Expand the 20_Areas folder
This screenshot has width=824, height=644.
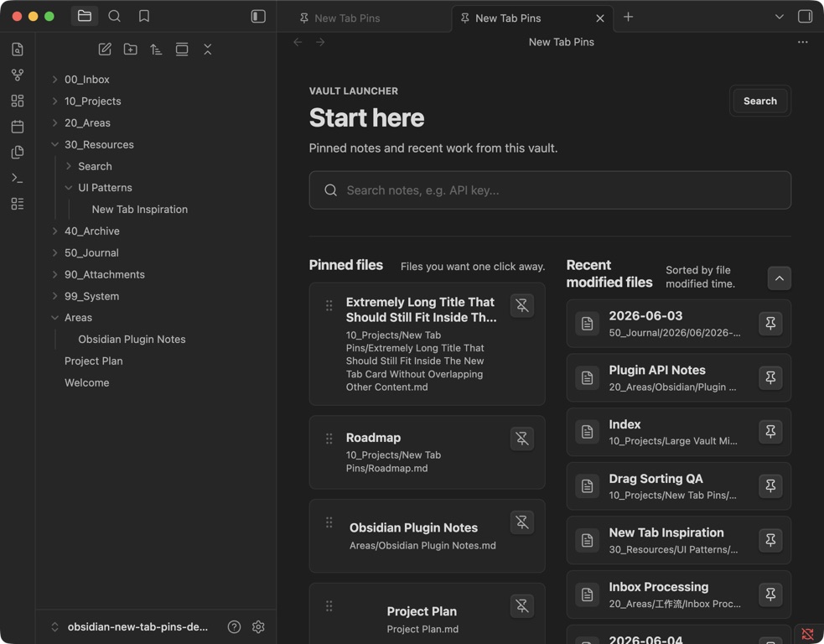click(x=54, y=122)
